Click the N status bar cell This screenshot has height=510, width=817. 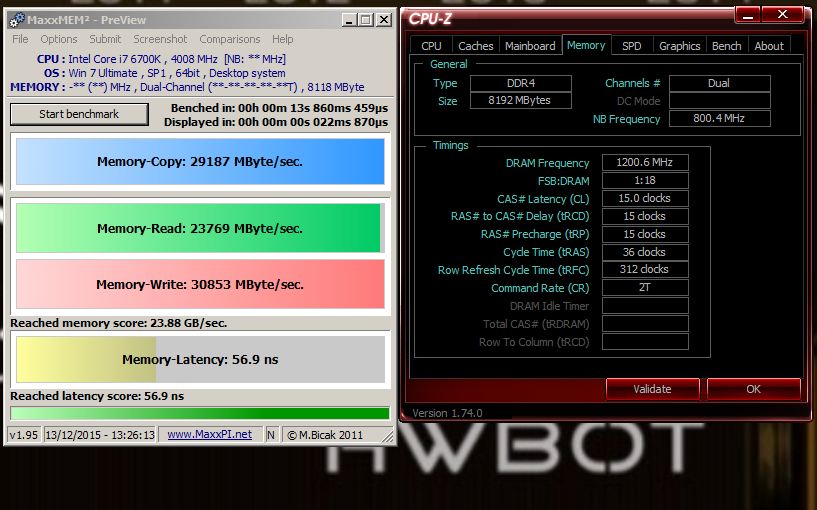[271, 435]
